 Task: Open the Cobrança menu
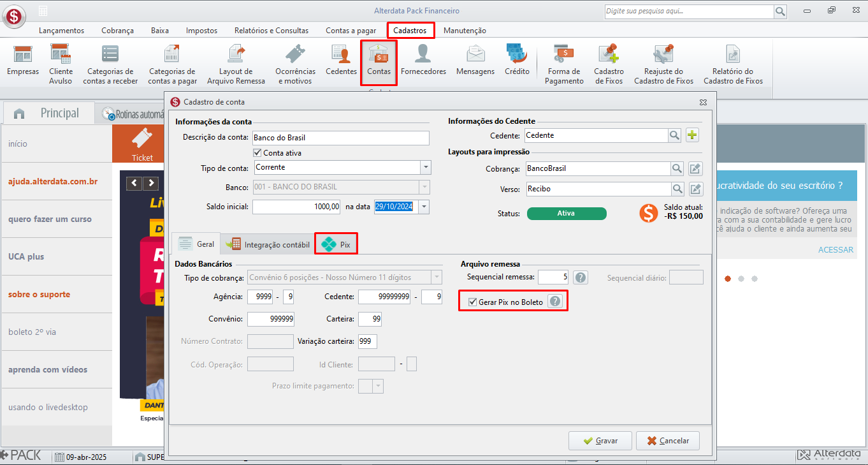(117, 31)
